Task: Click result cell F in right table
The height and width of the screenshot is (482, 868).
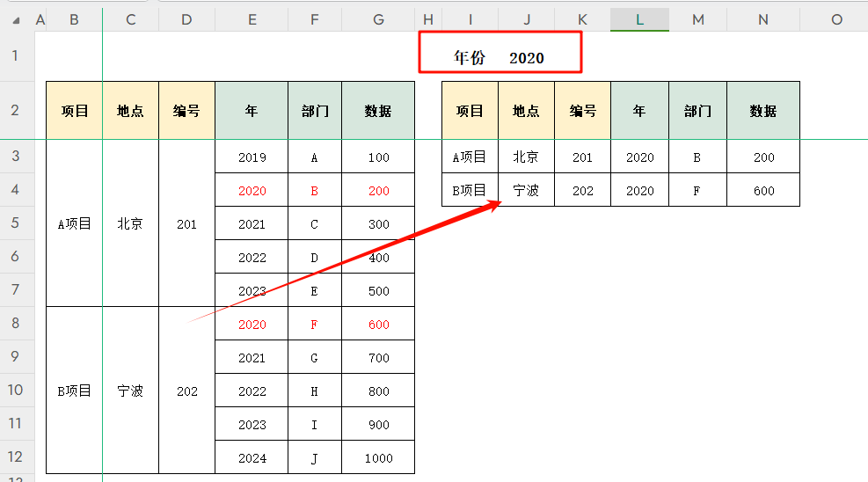Action: pyautogui.click(x=697, y=190)
